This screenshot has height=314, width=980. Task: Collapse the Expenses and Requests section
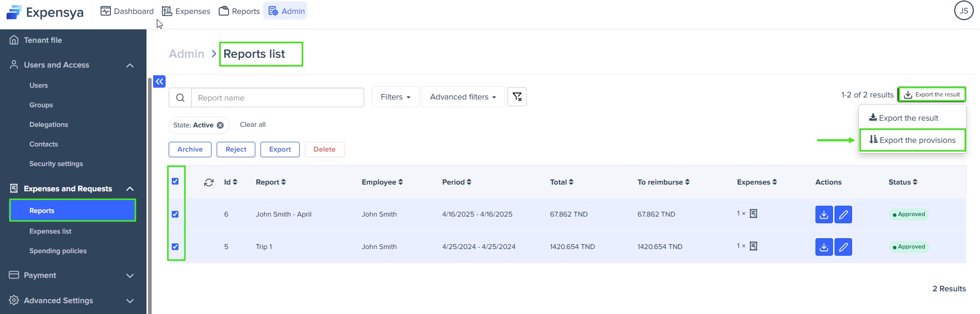point(130,189)
